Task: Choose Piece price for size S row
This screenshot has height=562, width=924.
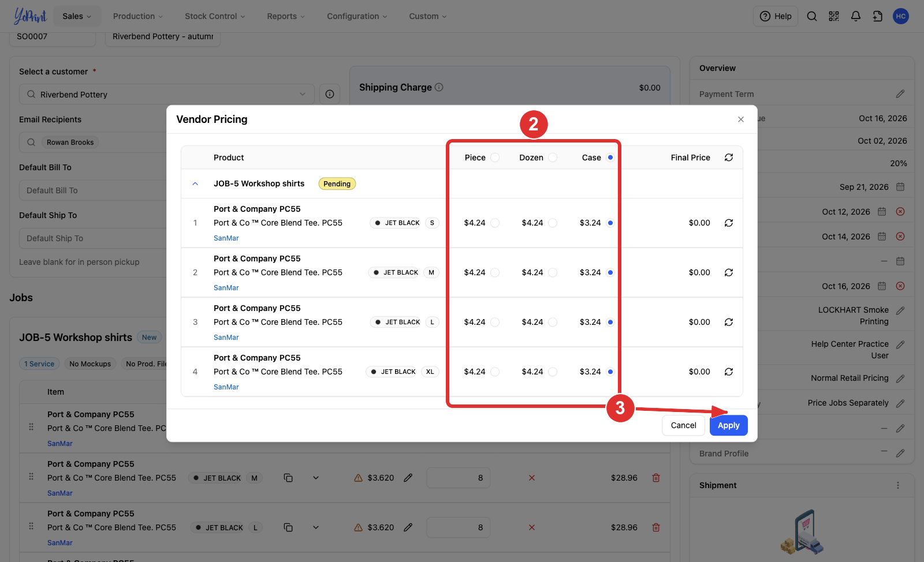Action: [x=495, y=223]
